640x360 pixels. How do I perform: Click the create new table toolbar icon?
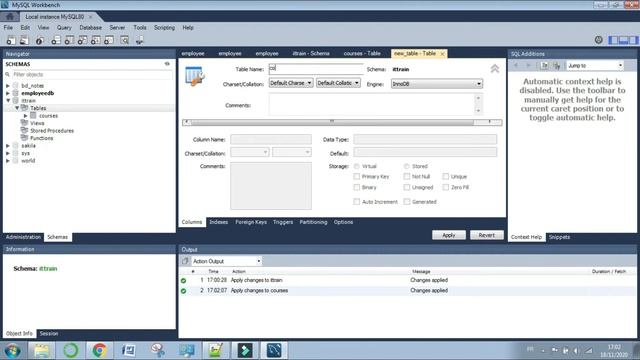click(x=69, y=40)
